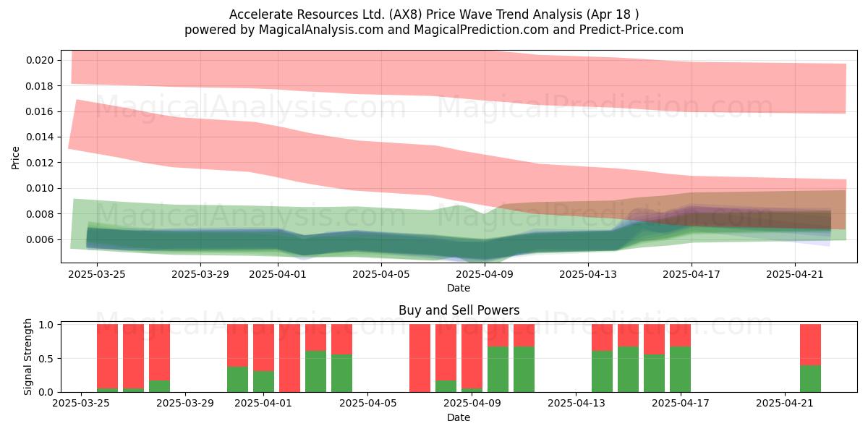Click the 2025-04-01 date tick on bar chart

pyautogui.click(x=263, y=403)
